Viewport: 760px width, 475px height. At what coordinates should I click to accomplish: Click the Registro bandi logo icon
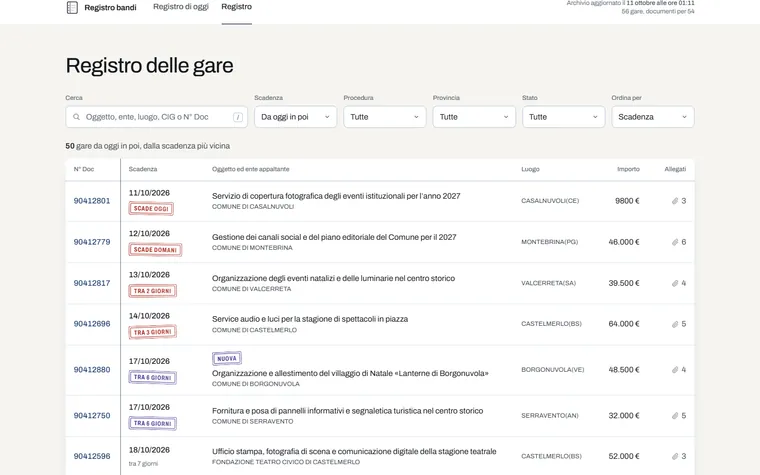[x=72, y=7]
